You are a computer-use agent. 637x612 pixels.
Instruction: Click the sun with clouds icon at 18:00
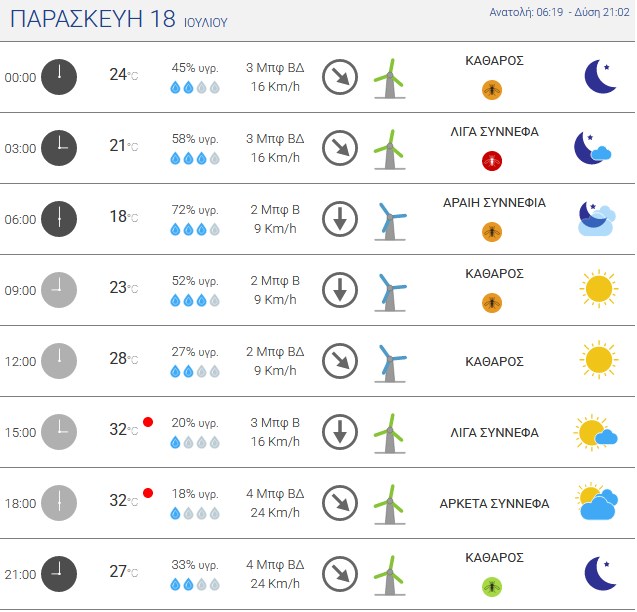point(596,501)
